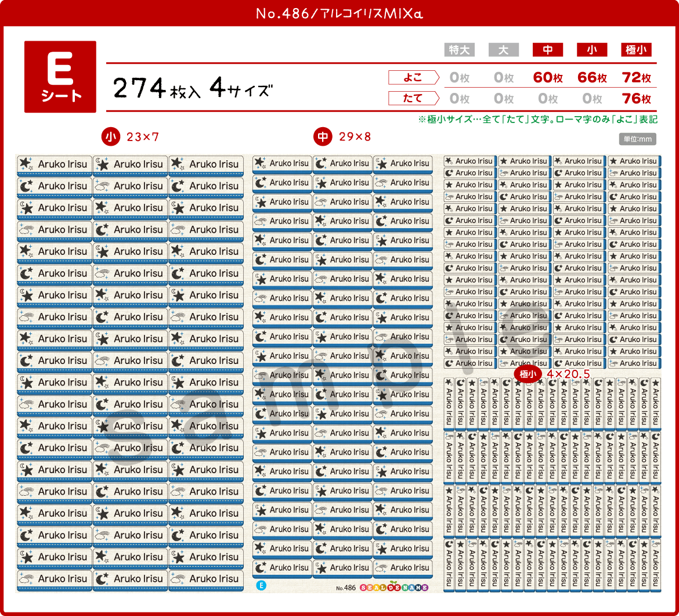Select the よこ arrow label

(x=414, y=78)
